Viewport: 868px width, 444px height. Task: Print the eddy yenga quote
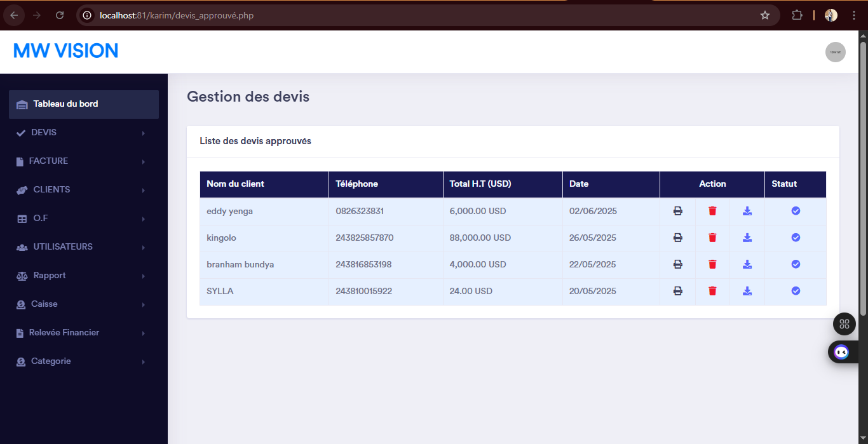pyautogui.click(x=677, y=211)
